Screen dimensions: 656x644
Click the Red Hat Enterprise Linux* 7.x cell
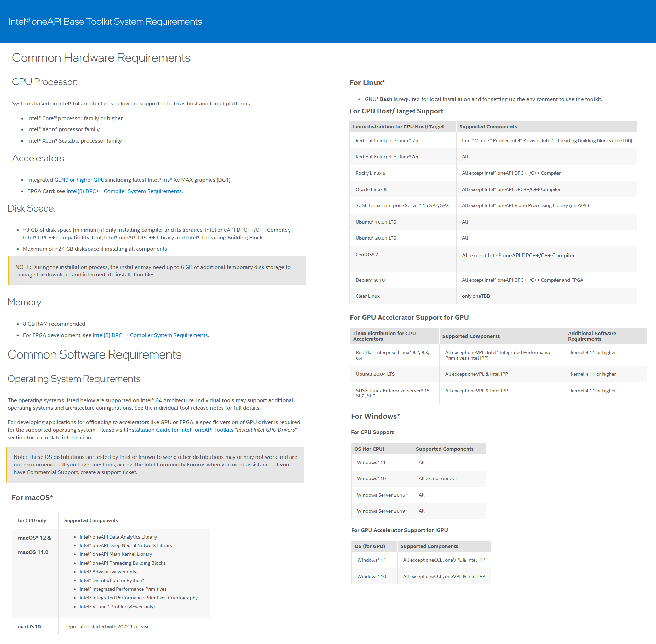[403, 140]
